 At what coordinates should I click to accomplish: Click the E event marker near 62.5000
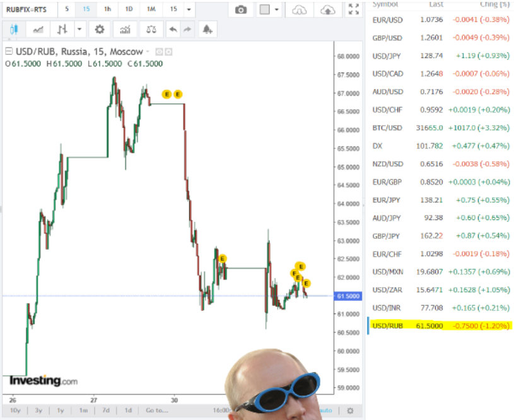click(222, 259)
